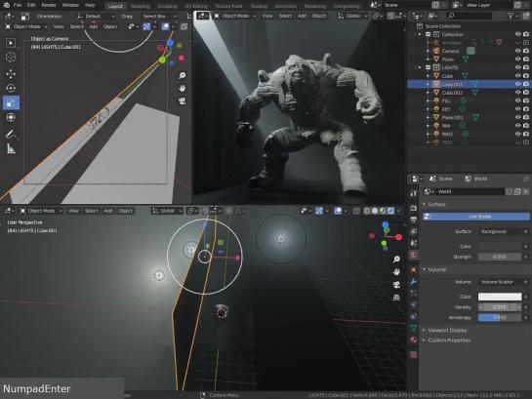Switch to the Sculpting workspace tab
The image size is (532, 399).
pos(167,6)
